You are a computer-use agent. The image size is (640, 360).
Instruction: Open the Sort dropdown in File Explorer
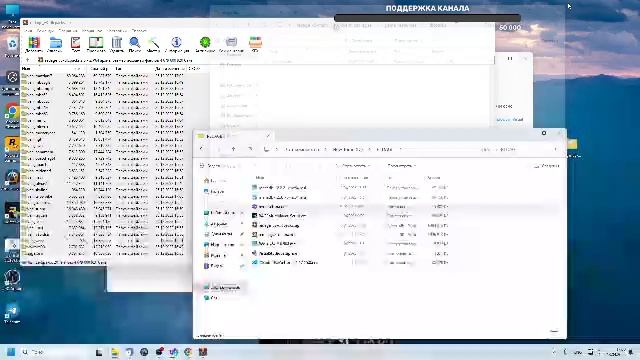pyautogui.click(x=354, y=166)
